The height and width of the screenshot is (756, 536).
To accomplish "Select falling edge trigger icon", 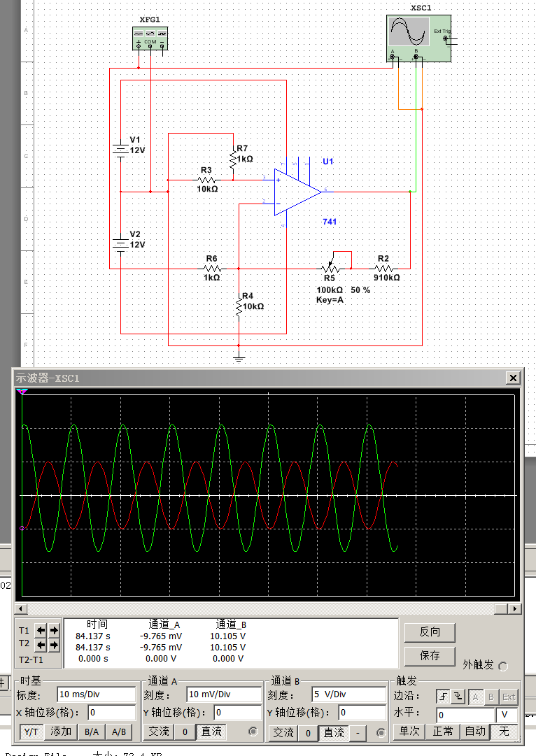I will [458, 697].
